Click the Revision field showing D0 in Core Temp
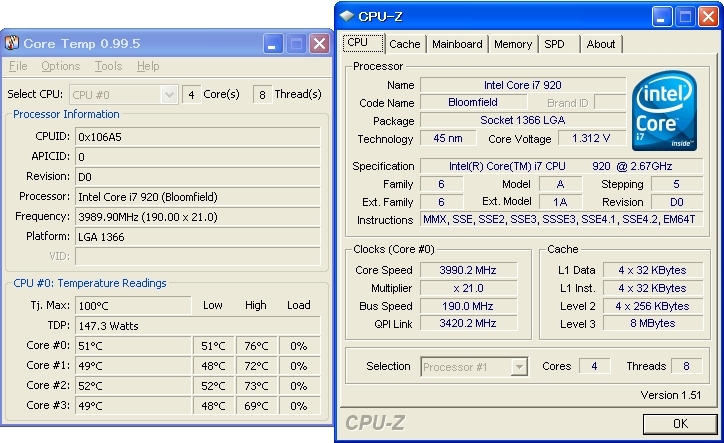The height and width of the screenshot is (443, 724). click(198, 177)
